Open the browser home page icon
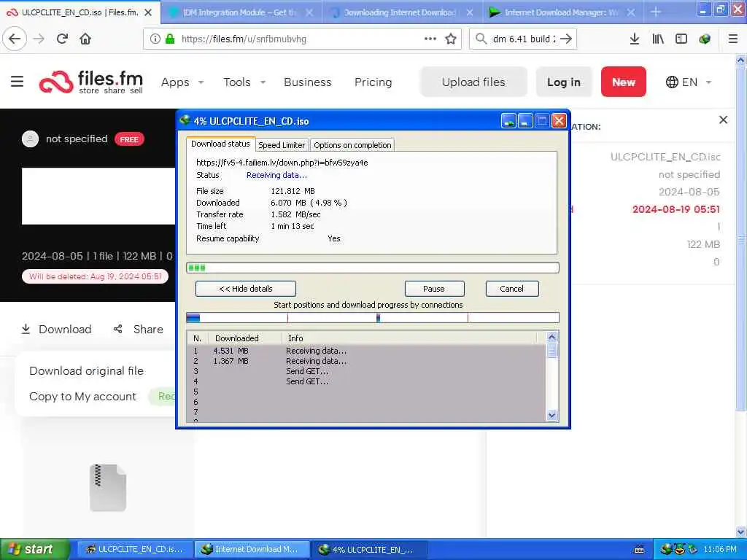Viewport: 747px width, 560px height. (x=85, y=39)
